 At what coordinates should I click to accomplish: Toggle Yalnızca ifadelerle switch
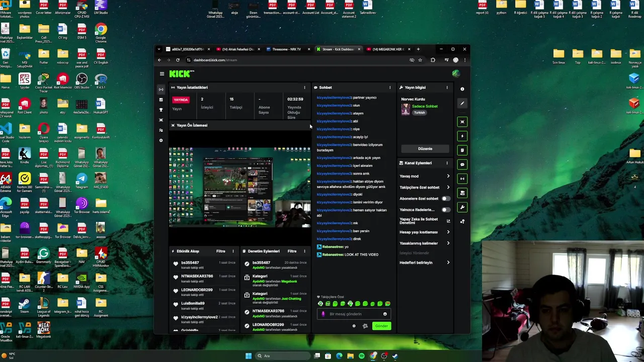[x=446, y=210]
